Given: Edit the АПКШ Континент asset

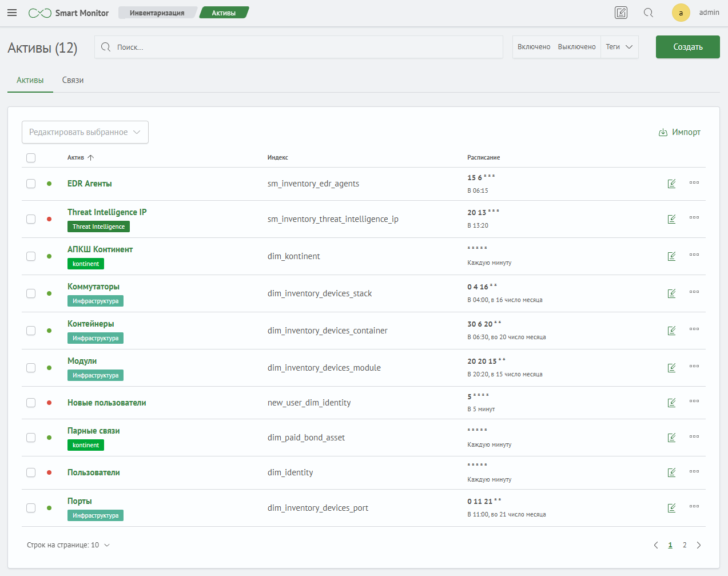Looking at the screenshot, I should pos(672,256).
